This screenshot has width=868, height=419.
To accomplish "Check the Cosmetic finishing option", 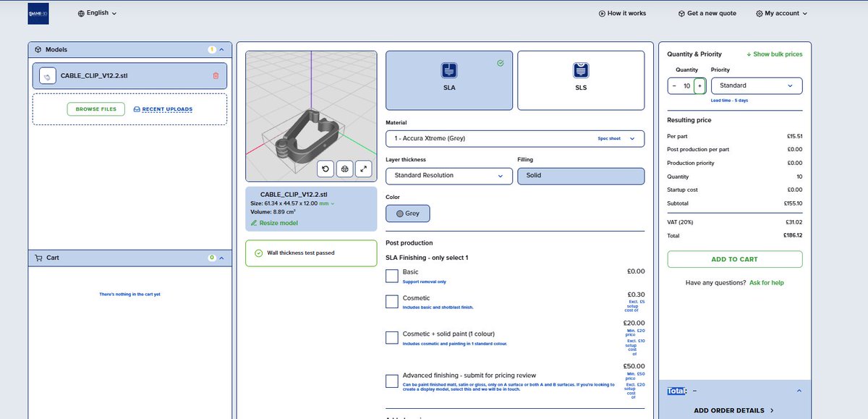I will 391,301.
